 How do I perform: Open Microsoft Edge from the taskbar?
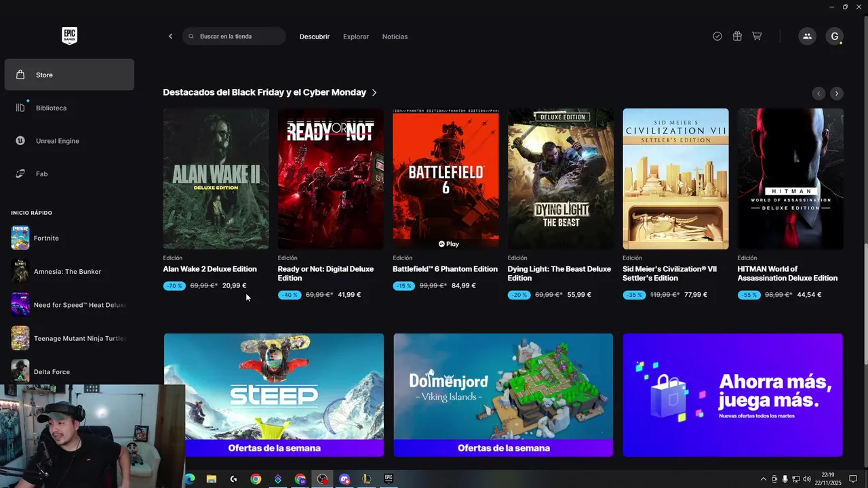click(189, 479)
